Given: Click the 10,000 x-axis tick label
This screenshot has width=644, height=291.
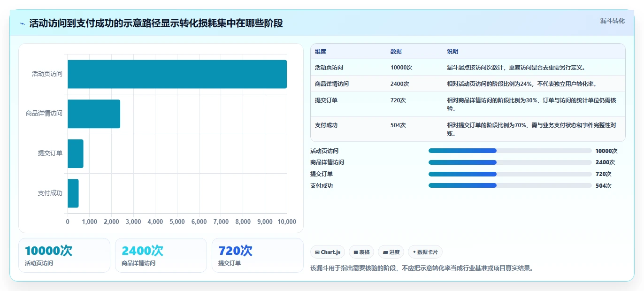Looking at the screenshot, I should 287,222.
